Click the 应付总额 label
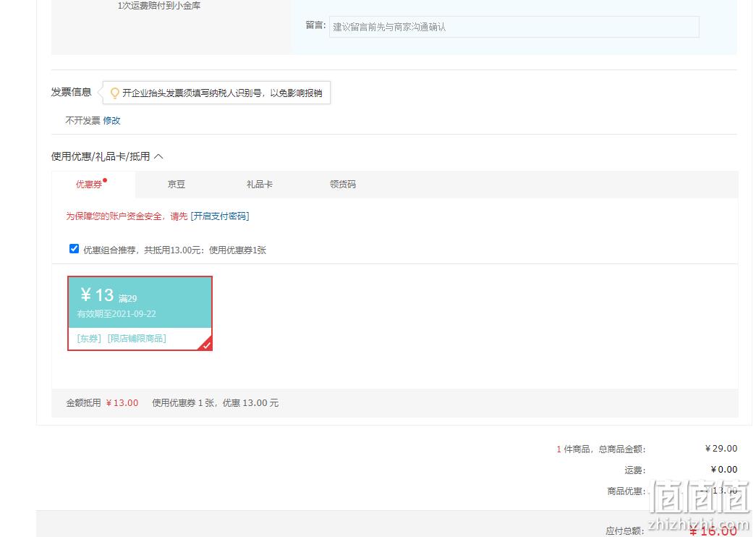 point(625,530)
